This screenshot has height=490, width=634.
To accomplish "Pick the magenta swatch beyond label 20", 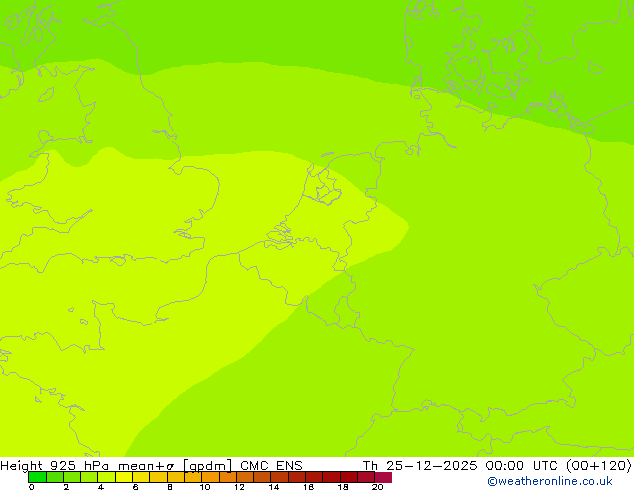I will click(x=383, y=477).
